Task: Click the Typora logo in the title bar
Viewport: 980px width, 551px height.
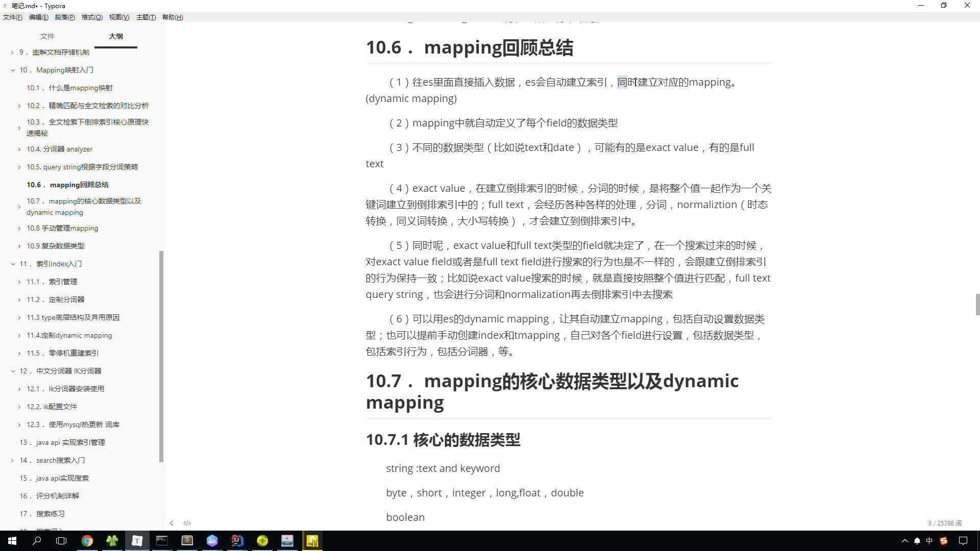Action: point(6,6)
